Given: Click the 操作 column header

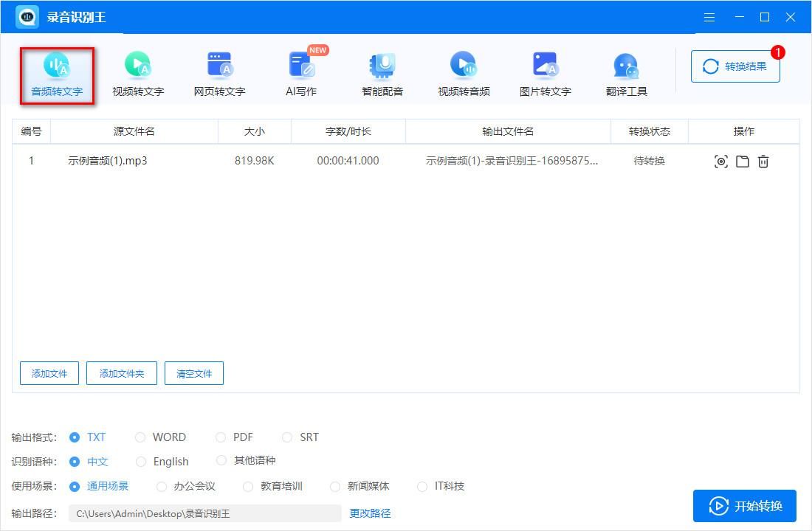Looking at the screenshot, I should tap(743, 131).
